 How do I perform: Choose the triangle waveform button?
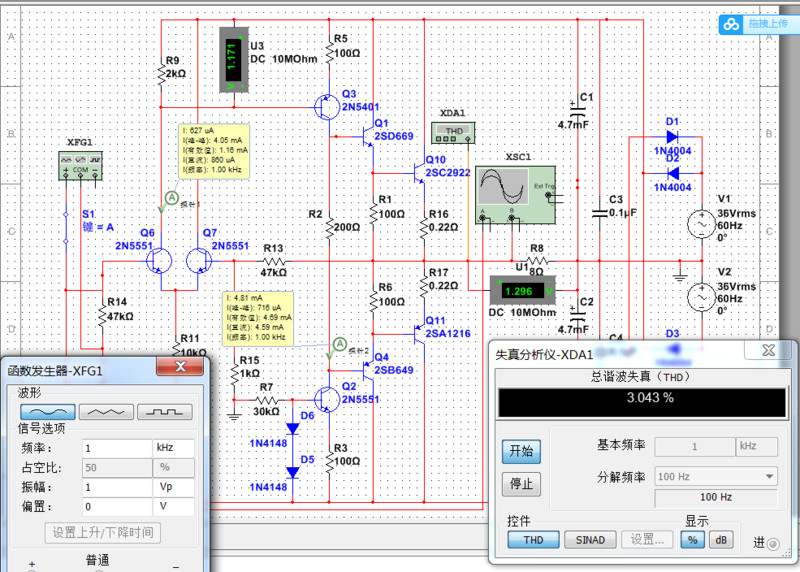[105, 410]
